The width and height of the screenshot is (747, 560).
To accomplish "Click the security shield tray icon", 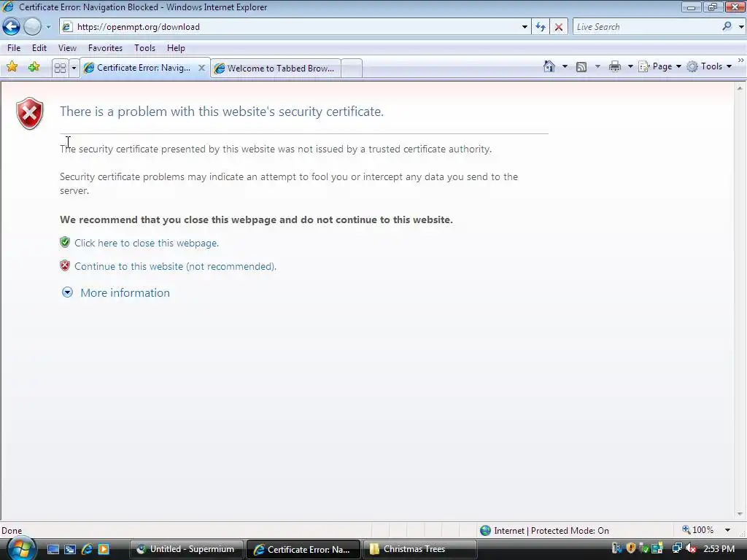I will coord(631,548).
